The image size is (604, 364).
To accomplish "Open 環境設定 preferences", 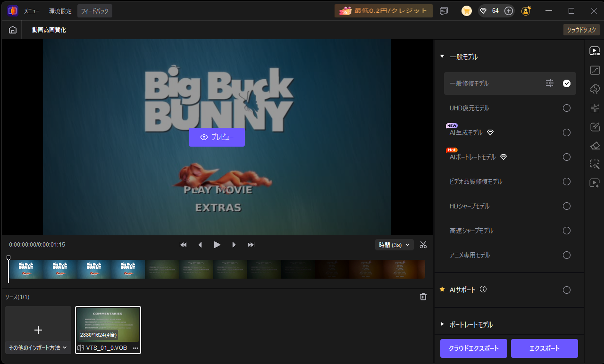I will click(60, 11).
